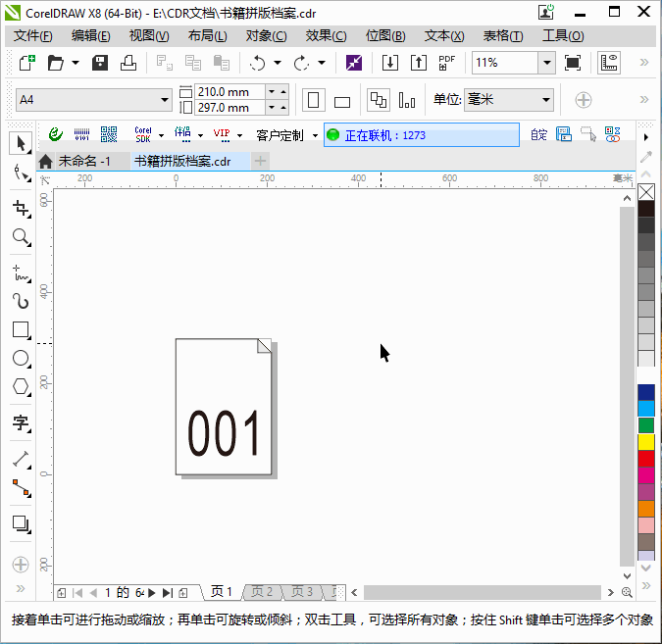The height and width of the screenshot is (644, 662).
Task: Add new document tab with plus
Action: point(261,161)
